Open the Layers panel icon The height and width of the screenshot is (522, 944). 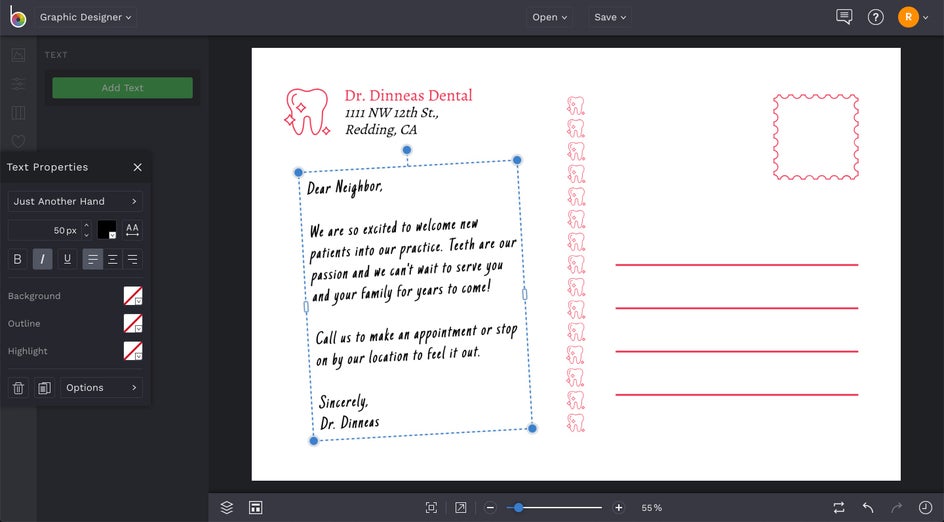pos(226,508)
